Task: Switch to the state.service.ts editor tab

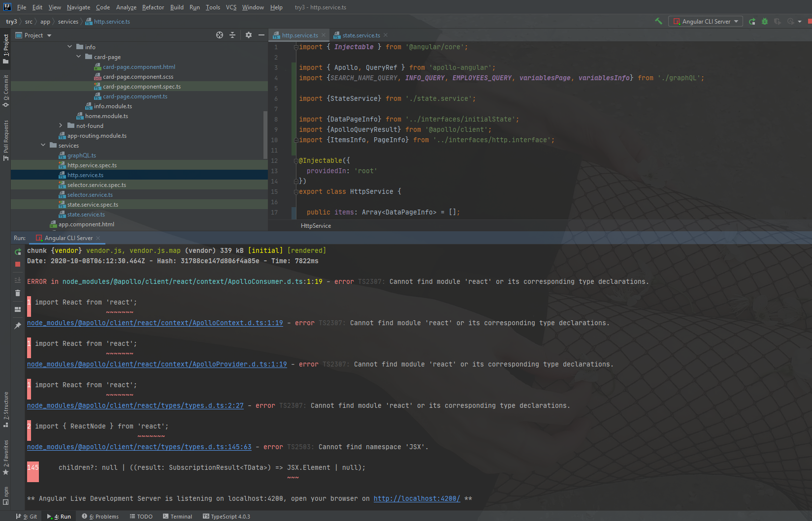Action: [x=361, y=35]
